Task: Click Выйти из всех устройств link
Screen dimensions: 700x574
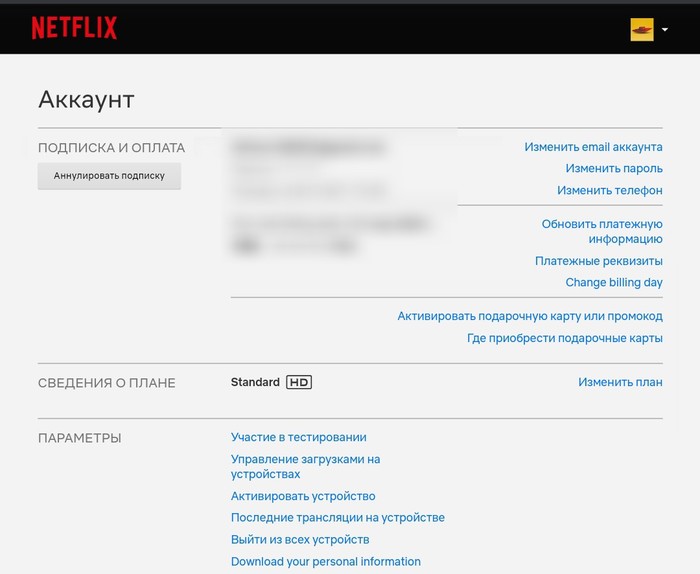Action: [300, 540]
